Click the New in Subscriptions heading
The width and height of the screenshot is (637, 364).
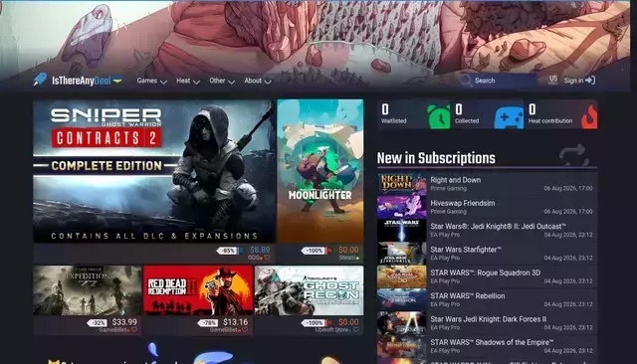[x=436, y=158]
